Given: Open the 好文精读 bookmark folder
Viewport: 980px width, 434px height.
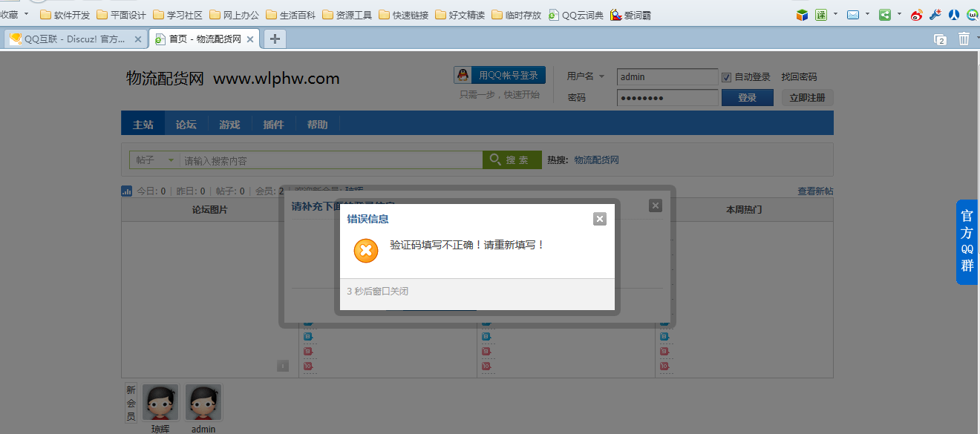Looking at the screenshot, I should click(460, 15).
